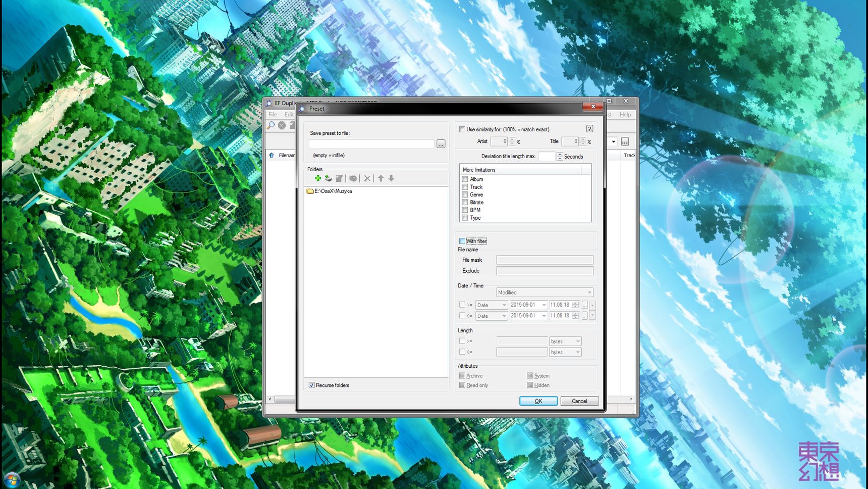Move folder up with the arrow icon
The height and width of the screenshot is (489, 868).
pyautogui.click(x=381, y=178)
